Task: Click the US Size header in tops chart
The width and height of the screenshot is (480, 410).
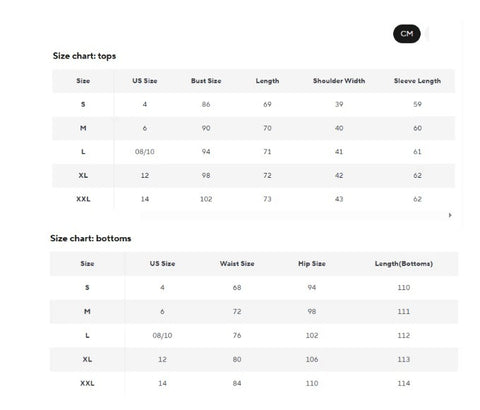Action: tap(145, 81)
